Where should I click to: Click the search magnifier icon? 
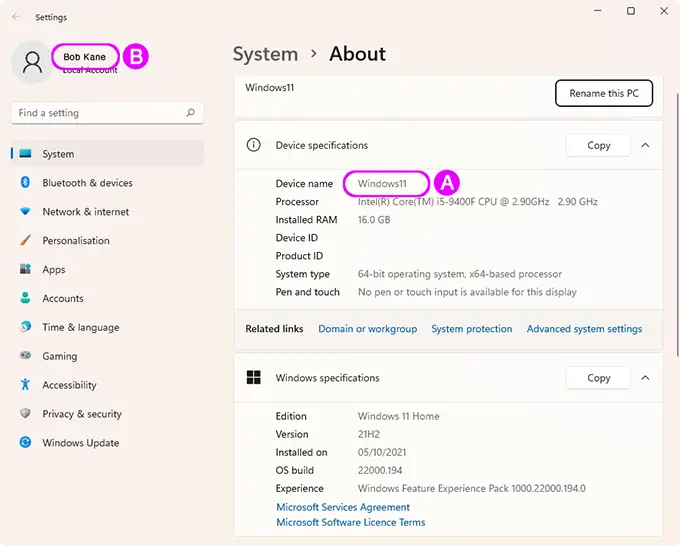coord(190,113)
